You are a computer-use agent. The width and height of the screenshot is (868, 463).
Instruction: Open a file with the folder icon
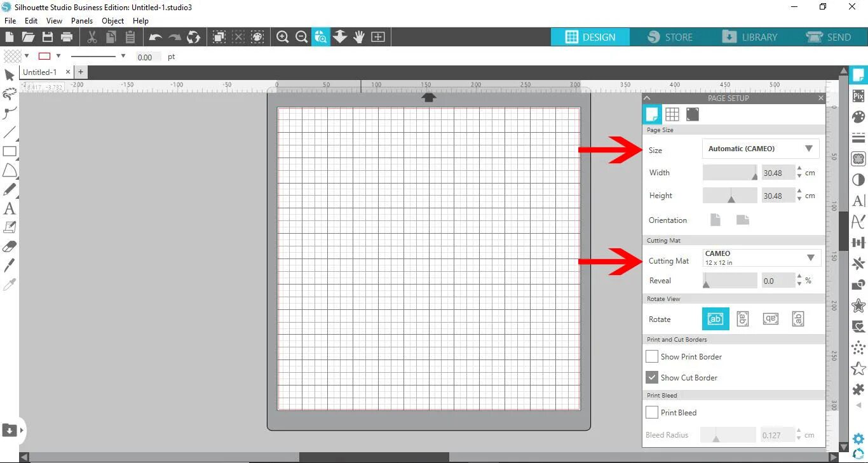[x=28, y=37]
